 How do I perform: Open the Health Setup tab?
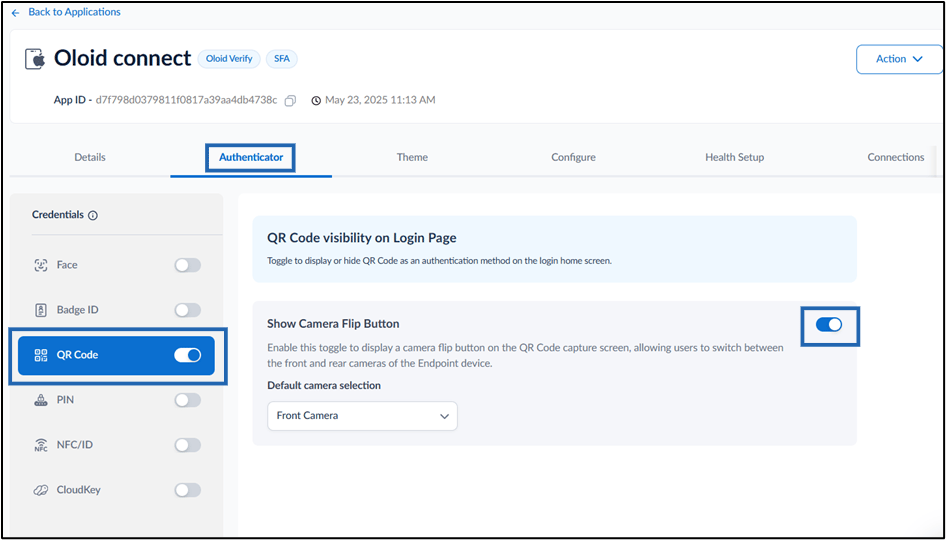[x=734, y=157]
